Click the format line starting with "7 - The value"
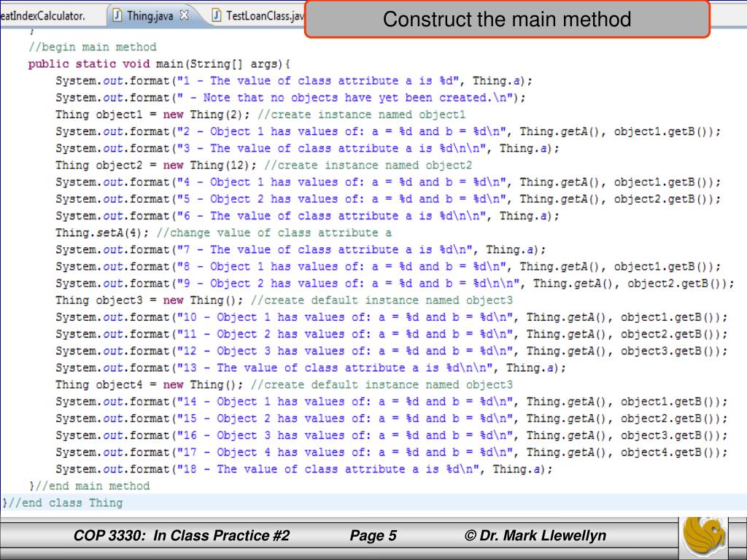Image resolution: width=747 pixels, height=560 pixels. pyautogui.click(x=301, y=250)
